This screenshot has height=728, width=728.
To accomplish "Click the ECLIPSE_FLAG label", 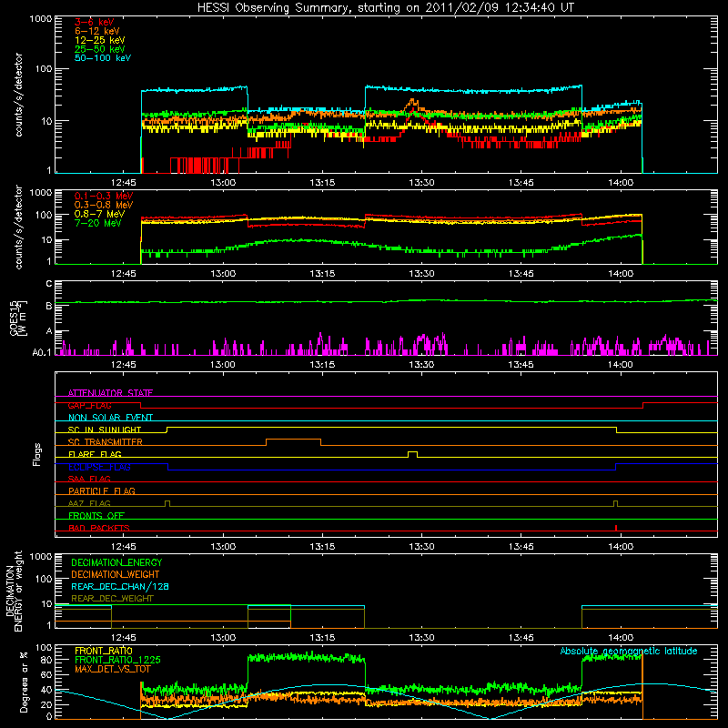I will point(99,467).
